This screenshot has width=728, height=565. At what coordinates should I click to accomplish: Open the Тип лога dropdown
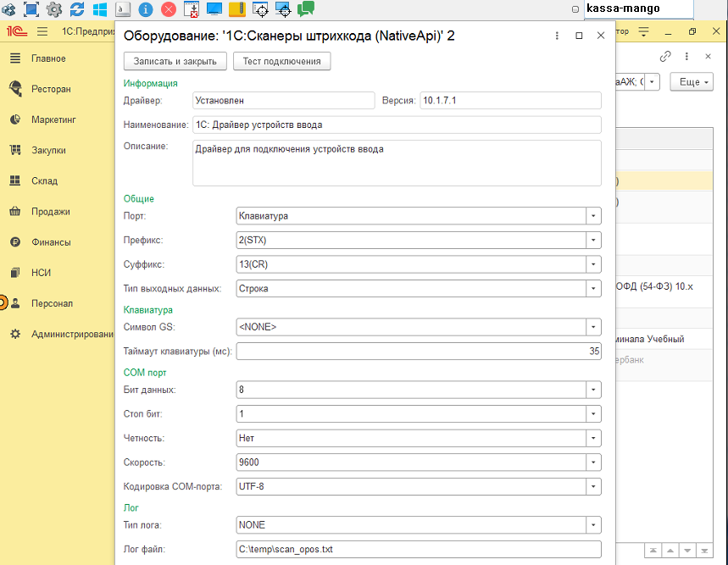point(593,524)
